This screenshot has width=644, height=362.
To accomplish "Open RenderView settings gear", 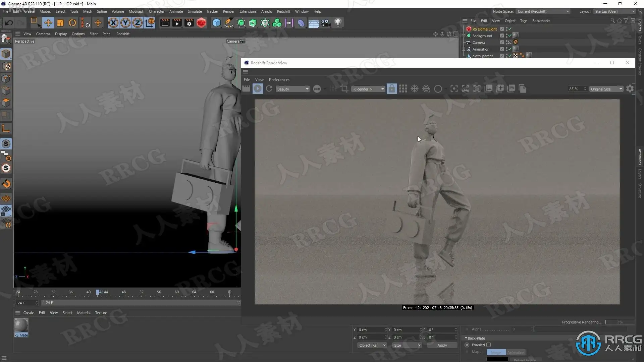I will [630, 89].
